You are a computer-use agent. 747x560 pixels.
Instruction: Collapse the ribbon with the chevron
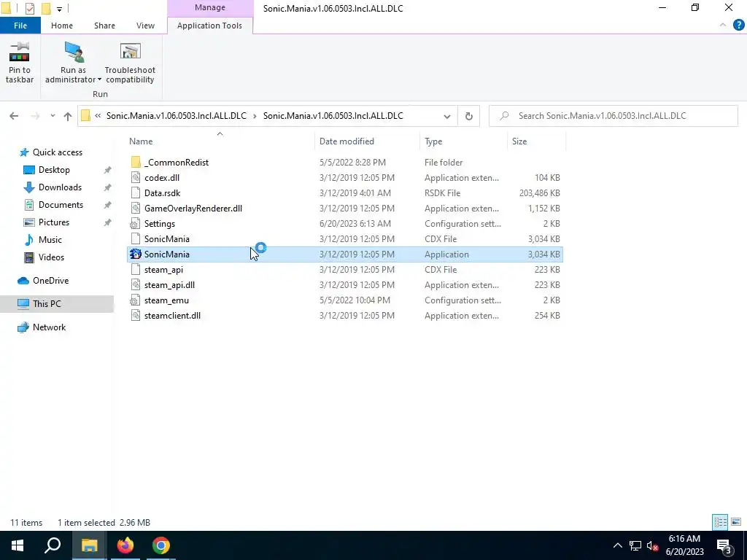point(723,26)
